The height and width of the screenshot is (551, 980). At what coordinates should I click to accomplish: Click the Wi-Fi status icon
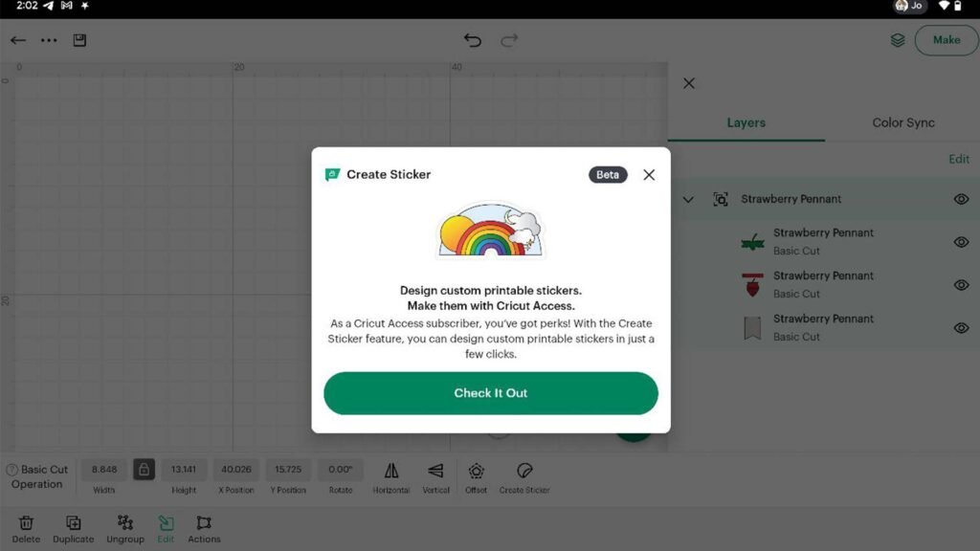pos(944,6)
